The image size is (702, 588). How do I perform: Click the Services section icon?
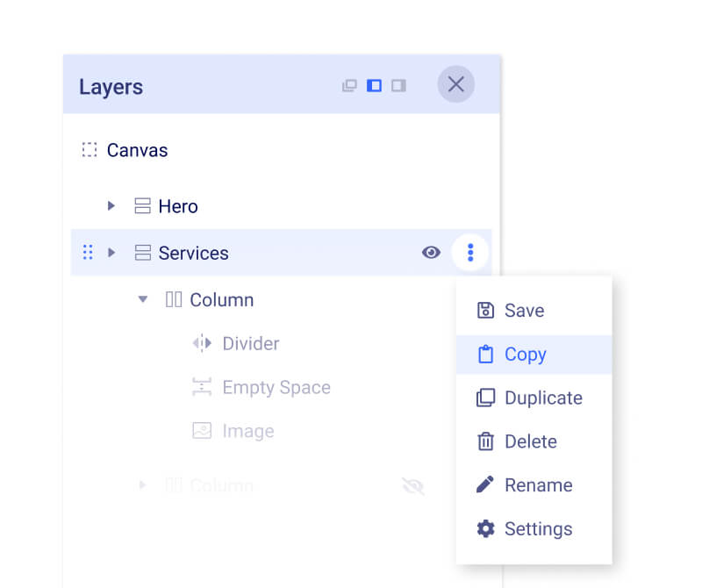click(143, 253)
